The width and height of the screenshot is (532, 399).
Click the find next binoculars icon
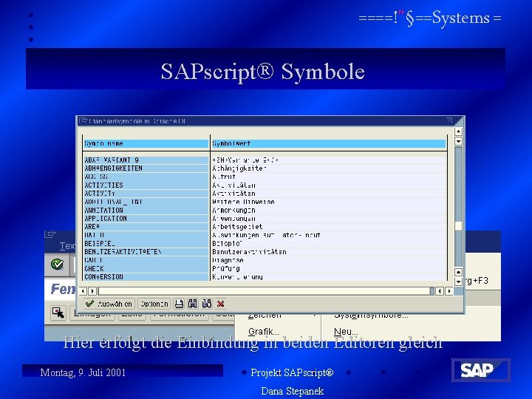[207, 304]
